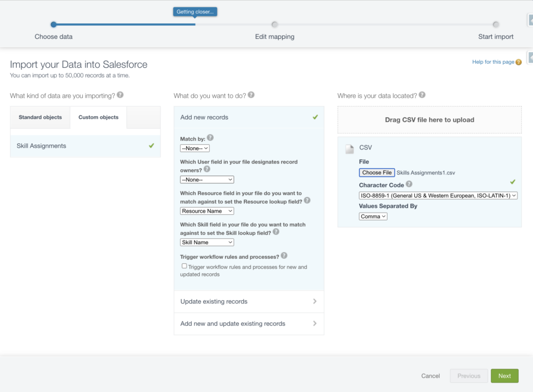533x392 pixels.
Task: Click the Edit mapping progress step marker
Action: 275,24
